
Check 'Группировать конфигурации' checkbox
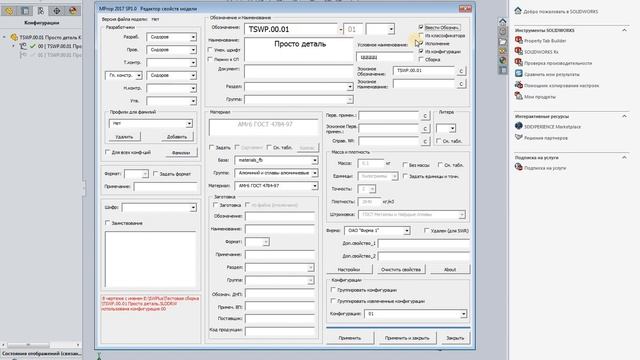tap(333, 290)
